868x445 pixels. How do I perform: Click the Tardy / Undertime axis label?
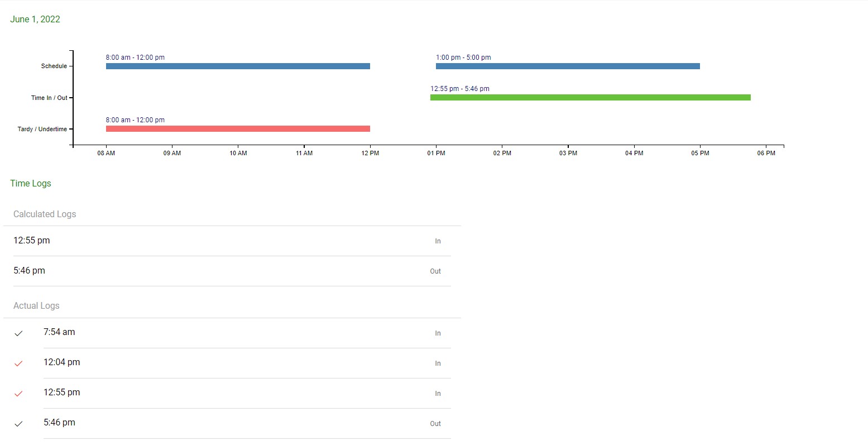click(x=42, y=129)
